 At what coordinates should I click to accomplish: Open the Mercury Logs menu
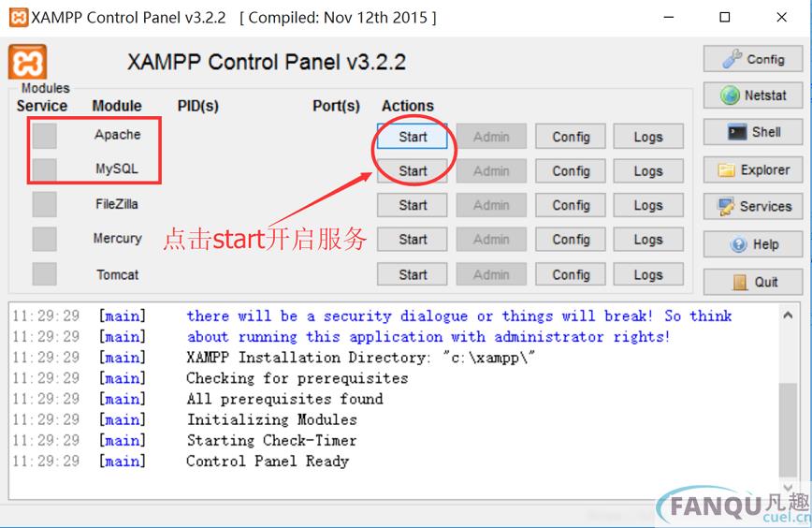click(648, 240)
